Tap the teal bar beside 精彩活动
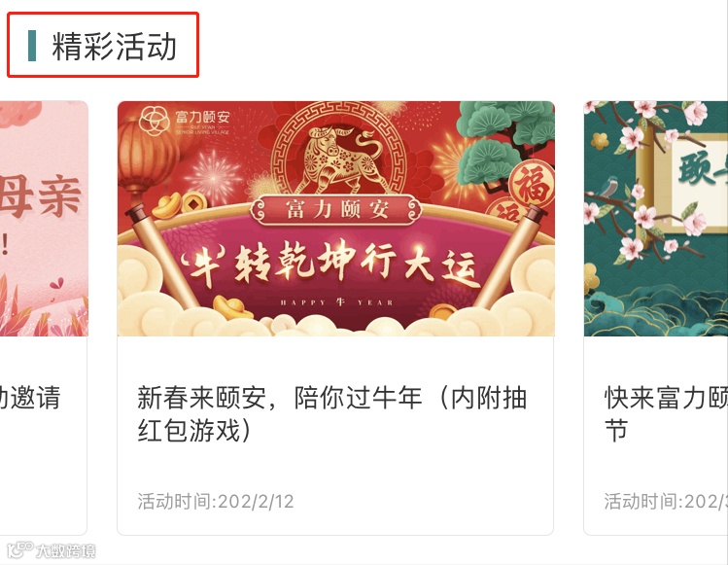The width and height of the screenshot is (728, 565). pos(32,46)
